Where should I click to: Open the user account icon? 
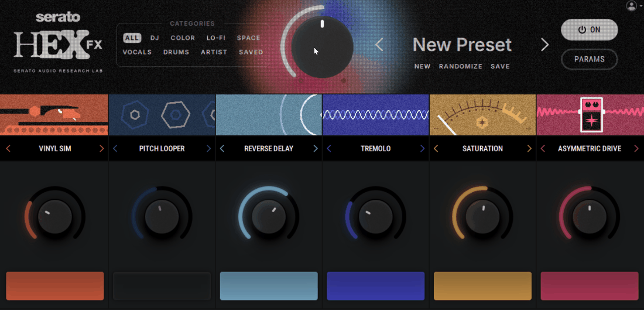tap(631, 6)
